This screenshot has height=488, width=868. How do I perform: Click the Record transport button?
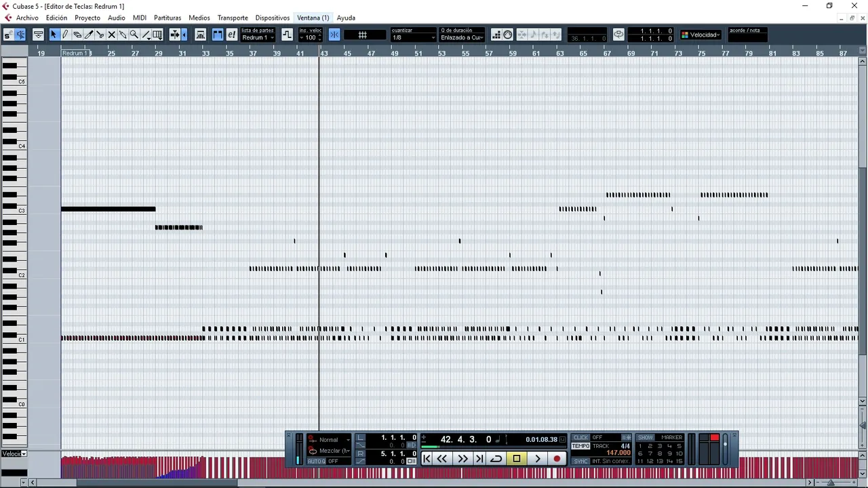click(557, 459)
